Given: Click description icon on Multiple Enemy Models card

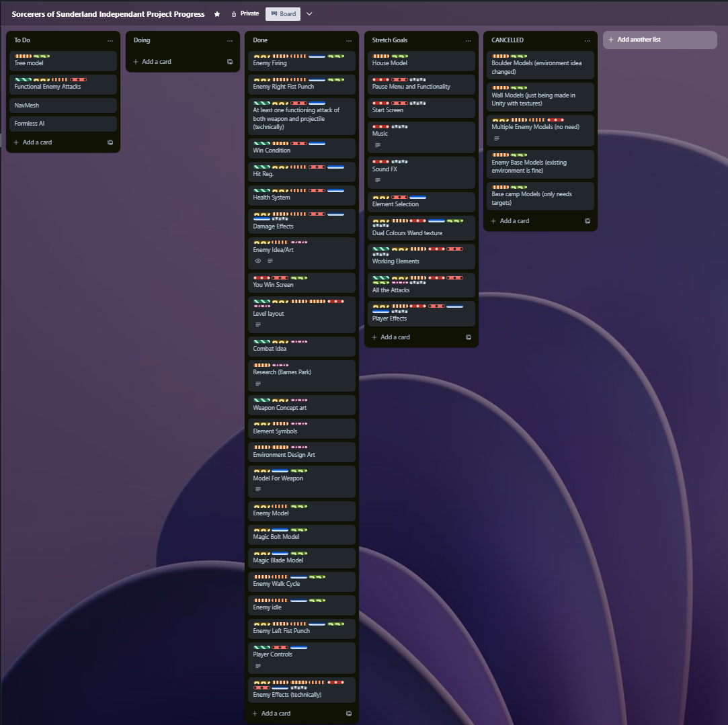Looking at the screenshot, I should point(497,138).
